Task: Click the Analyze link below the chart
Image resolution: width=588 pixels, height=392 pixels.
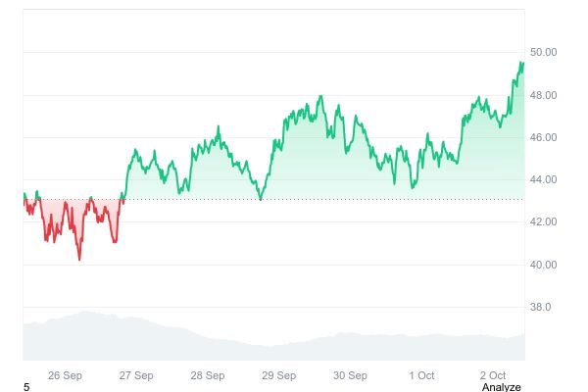Action: [x=501, y=387]
